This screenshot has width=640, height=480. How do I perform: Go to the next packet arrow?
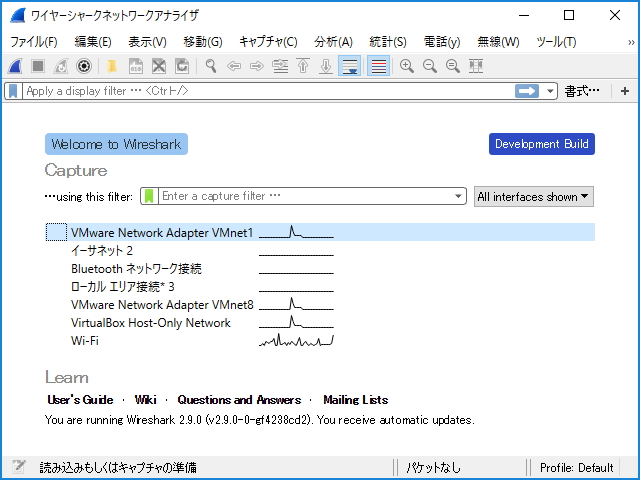tap(257, 66)
